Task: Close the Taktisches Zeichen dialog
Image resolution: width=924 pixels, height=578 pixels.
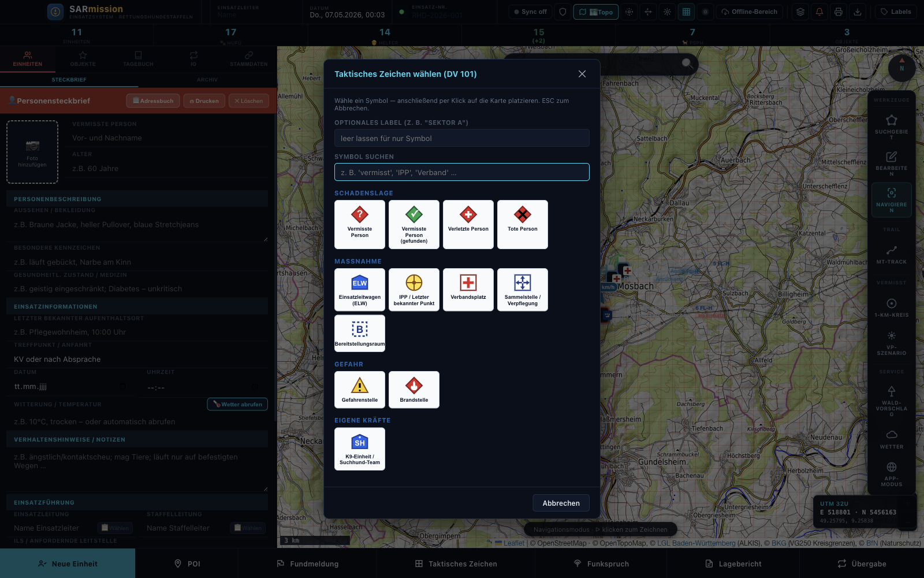Action: point(582,74)
